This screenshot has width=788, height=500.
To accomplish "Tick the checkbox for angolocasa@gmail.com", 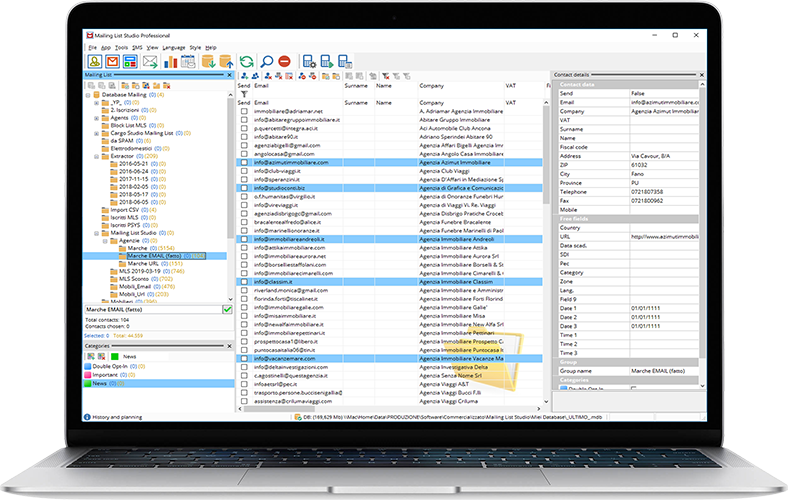I will pos(244,154).
